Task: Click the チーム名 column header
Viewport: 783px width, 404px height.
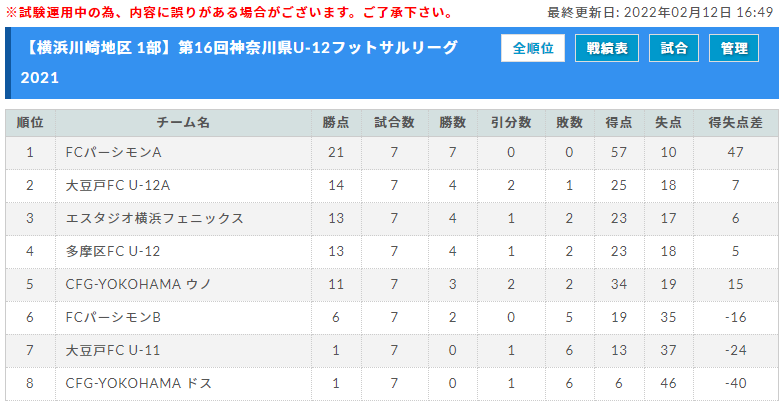Action: [x=183, y=123]
